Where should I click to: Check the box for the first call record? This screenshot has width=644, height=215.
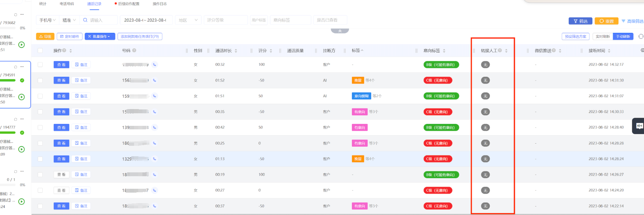point(40,65)
